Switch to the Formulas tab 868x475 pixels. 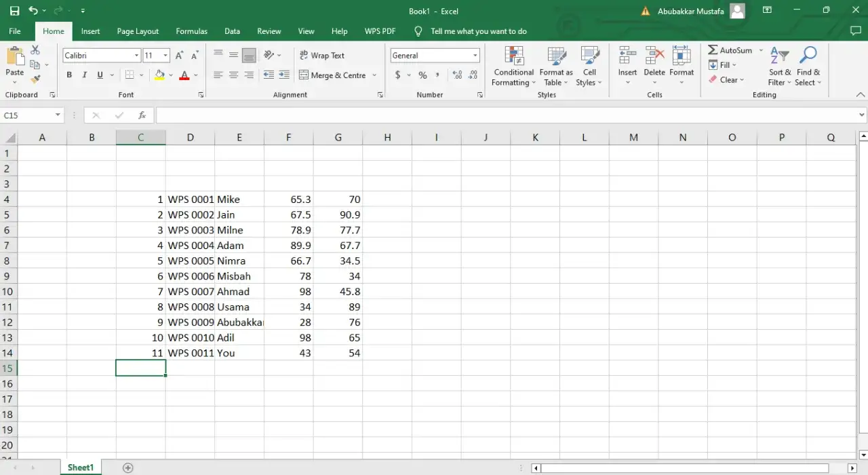[x=191, y=31]
